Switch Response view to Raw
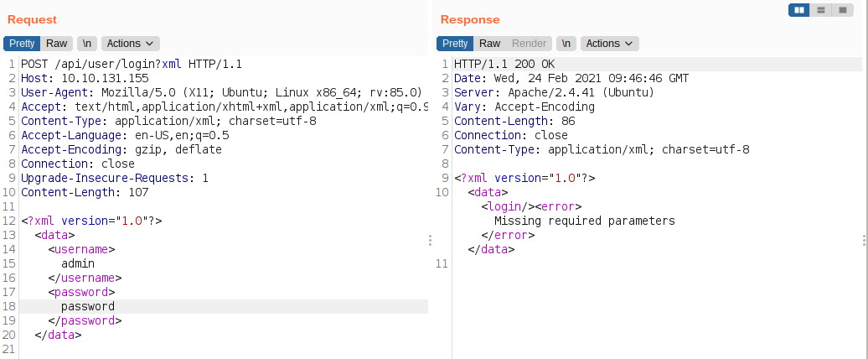868x359 pixels. [x=490, y=44]
